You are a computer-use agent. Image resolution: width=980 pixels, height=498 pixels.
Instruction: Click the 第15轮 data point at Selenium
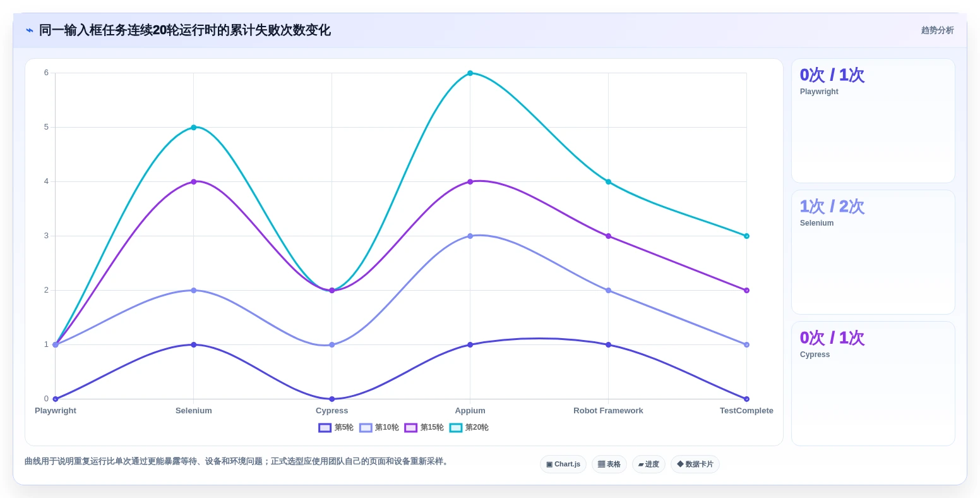(x=194, y=182)
